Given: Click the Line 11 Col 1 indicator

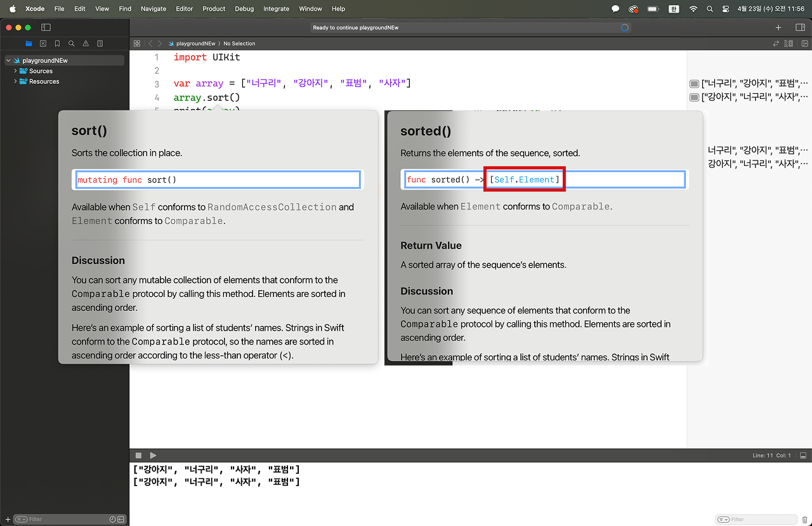Looking at the screenshot, I should (x=772, y=456).
